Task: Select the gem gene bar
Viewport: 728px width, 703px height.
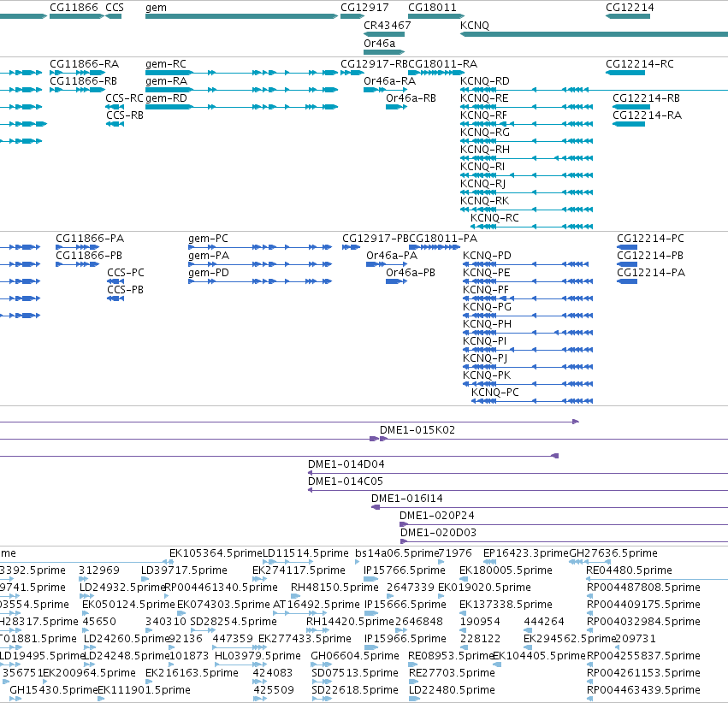Action: 241,16
